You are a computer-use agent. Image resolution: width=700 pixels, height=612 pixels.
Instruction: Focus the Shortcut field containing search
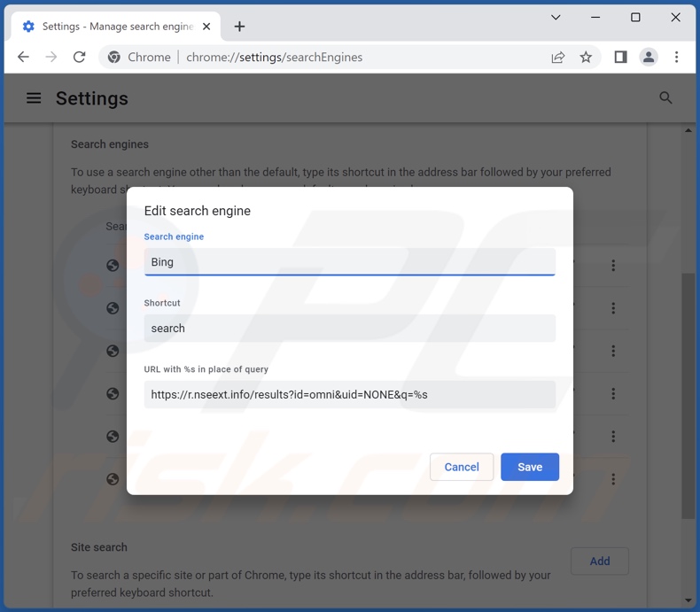(349, 329)
